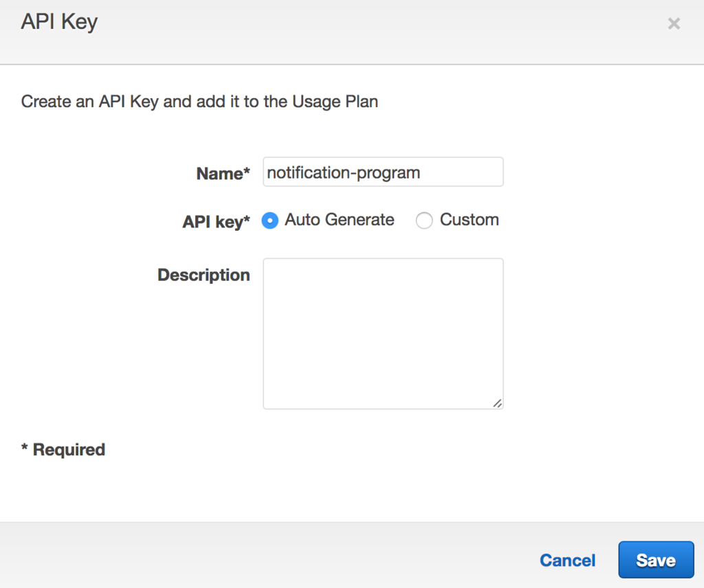Image resolution: width=704 pixels, height=588 pixels.
Task: Click the empty footer area left of Cancel
Action: click(275, 558)
